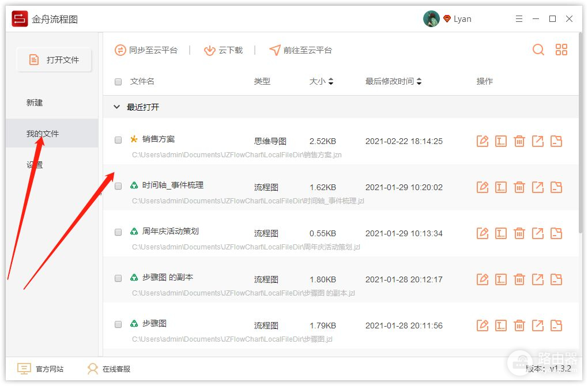Click the 打开文件 button
The height and width of the screenshot is (386, 588).
pyautogui.click(x=54, y=60)
